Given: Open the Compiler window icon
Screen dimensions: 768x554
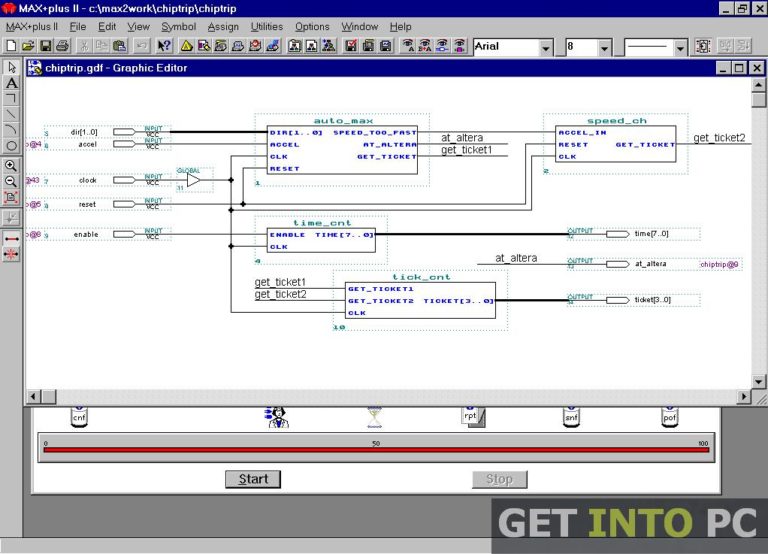Looking at the screenshot, I should tap(221, 46).
